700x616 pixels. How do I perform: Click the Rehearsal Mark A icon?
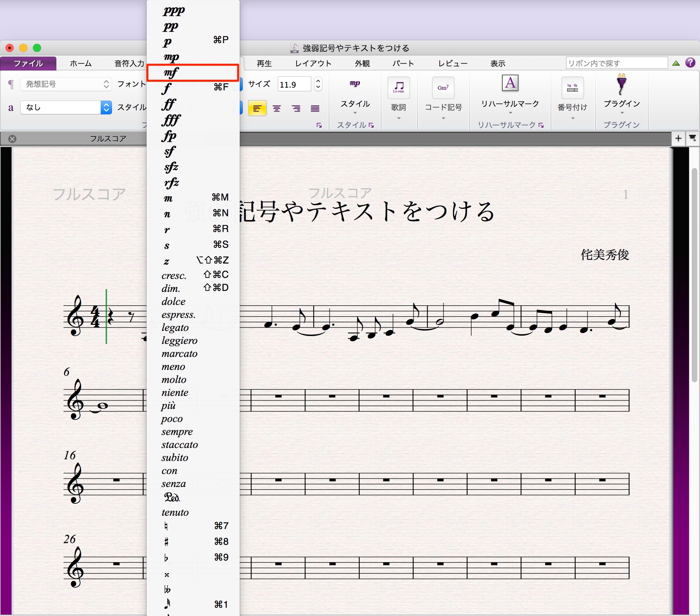pos(510,83)
